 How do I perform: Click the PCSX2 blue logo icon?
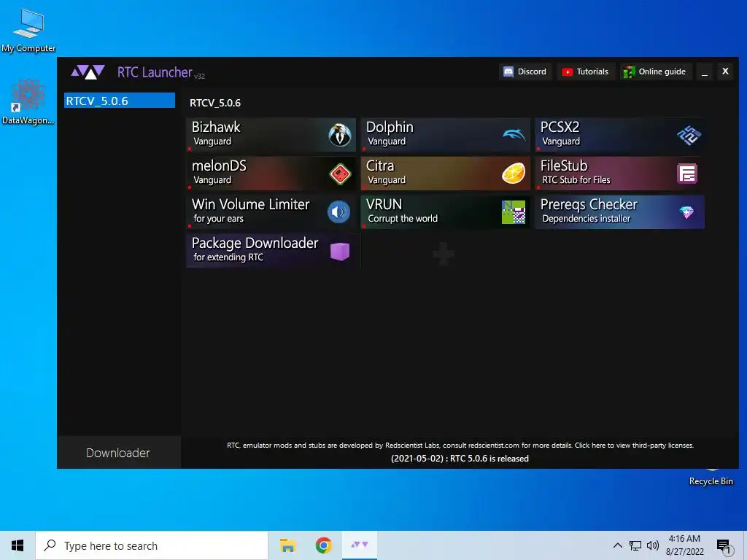689,135
